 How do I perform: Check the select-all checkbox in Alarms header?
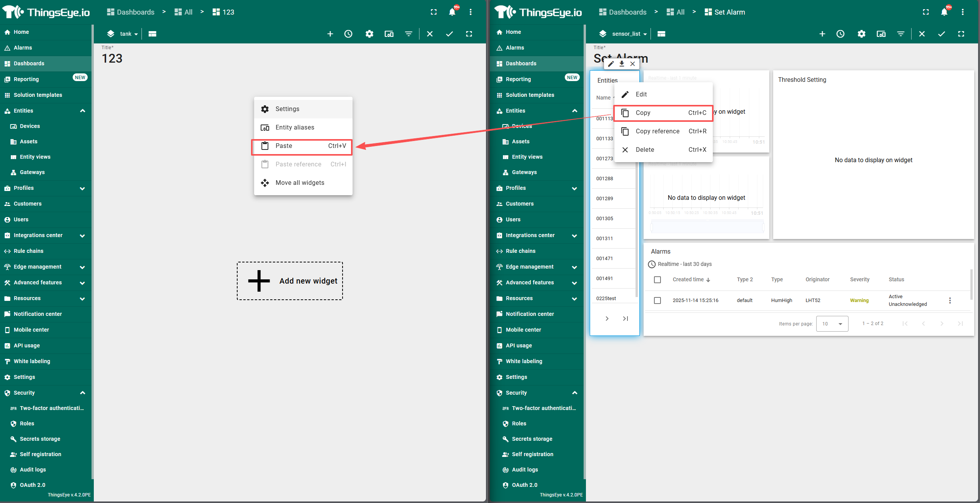[657, 280]
